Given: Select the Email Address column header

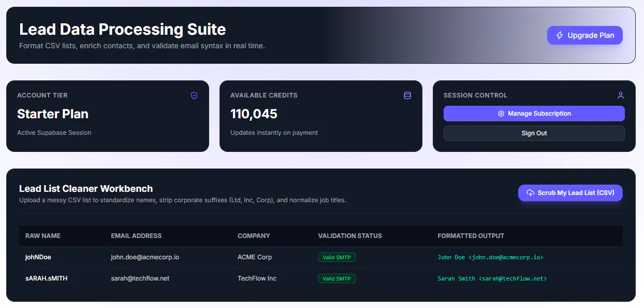Looking at the screenshot, I should point(136,236).
